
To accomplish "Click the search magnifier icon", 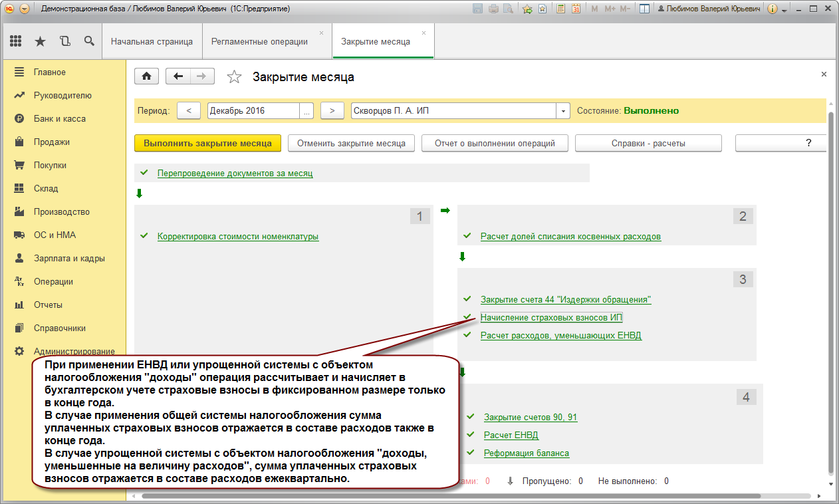I will tap(89, 41).
